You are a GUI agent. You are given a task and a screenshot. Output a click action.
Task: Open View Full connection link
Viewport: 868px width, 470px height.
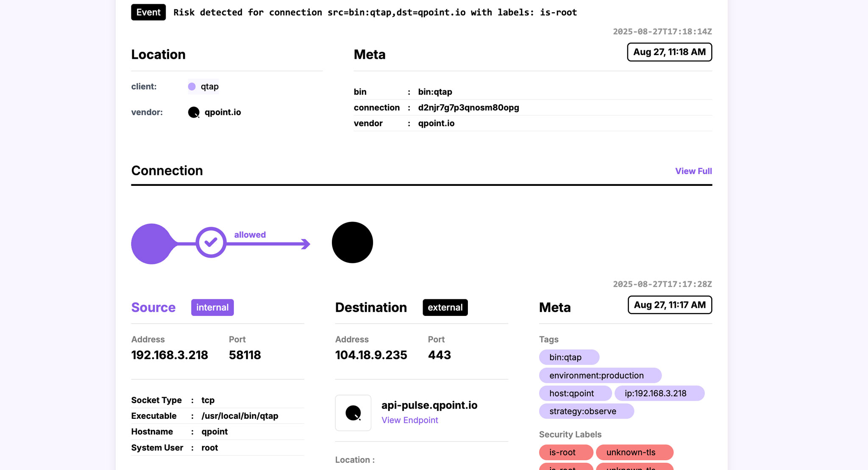point(693,171)
